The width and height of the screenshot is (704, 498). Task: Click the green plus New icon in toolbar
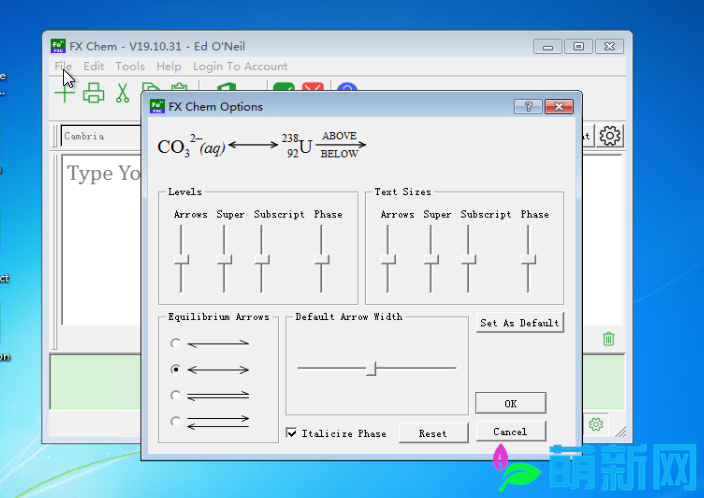pos(65,93)
